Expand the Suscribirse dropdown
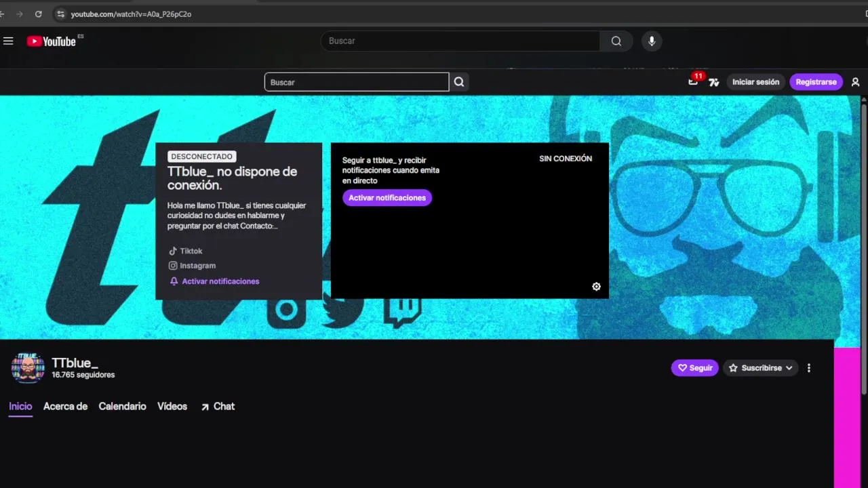This screenshot has width=868, height=488. (x=761, y=368)
